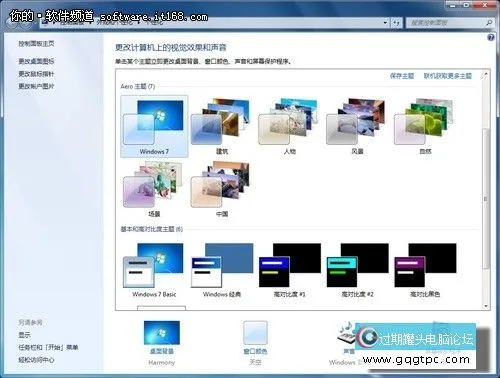Screen dimensions: 500x378
Task: Open 更改鼠标指针 link
Action: pyautogui.click(x=36, y=74)
